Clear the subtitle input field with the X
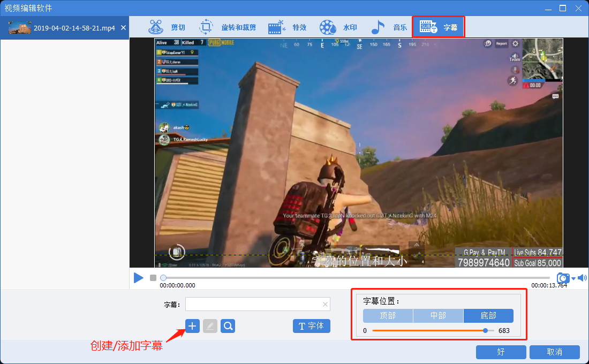Image resolution: width=589 pixels, height=364 pixels. pyautogui.click(x=326, y=304)
